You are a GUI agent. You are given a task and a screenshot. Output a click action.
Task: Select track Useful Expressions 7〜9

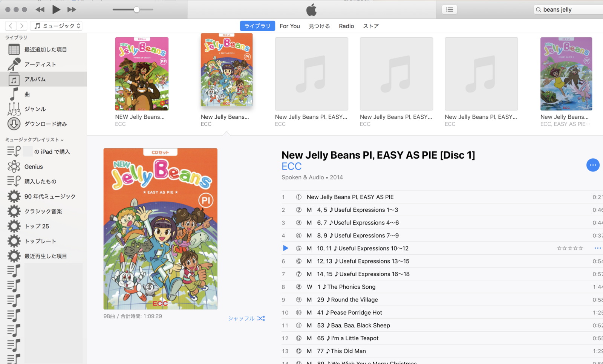point(442,236)
